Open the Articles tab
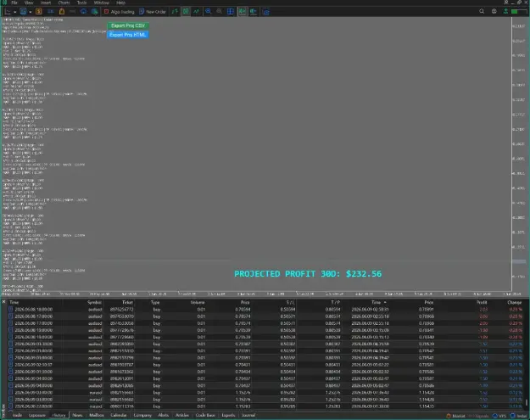Image resolution: width=530 pixels, height=420 pixels. coord(182,415)
